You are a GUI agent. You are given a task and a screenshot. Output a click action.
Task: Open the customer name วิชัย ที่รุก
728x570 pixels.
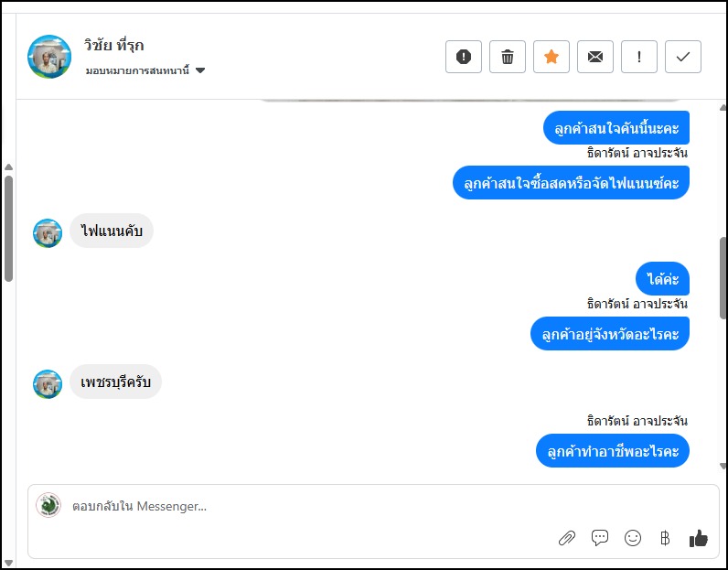[x=114, y=45]
